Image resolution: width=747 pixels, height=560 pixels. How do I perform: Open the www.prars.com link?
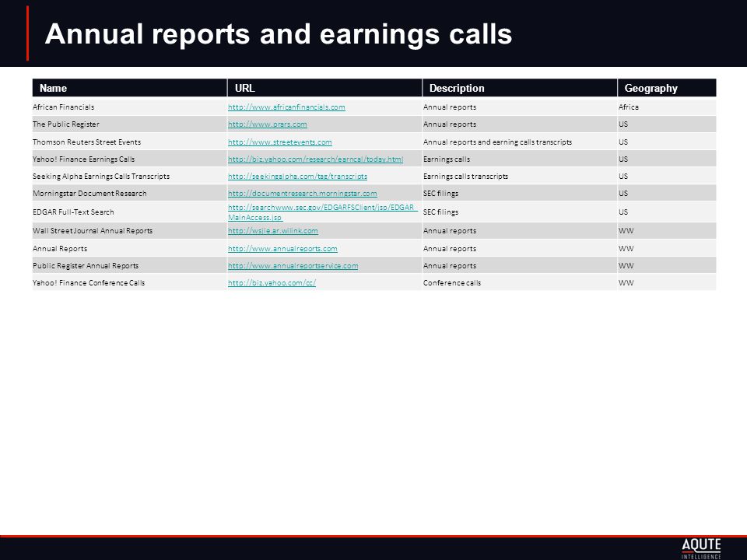(267, 124)
